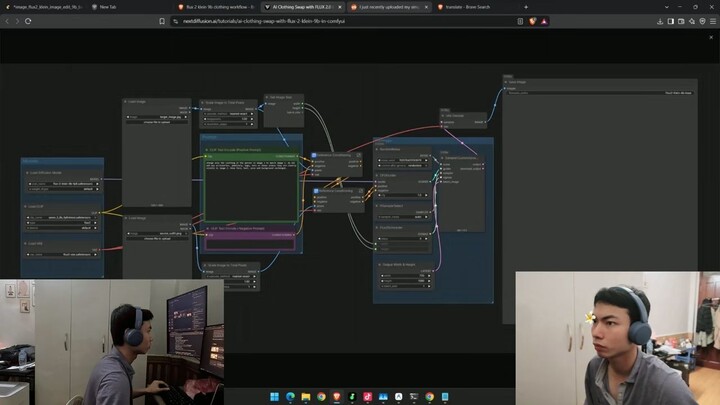Open the red music note app in taskbar
720x405 pixels.
coord(367,396)
